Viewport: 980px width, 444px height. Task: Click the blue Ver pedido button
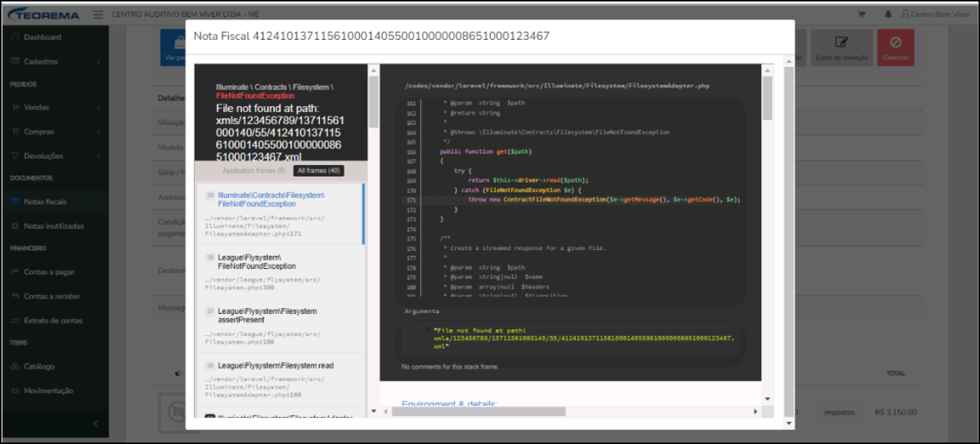(x=173, y=48)
